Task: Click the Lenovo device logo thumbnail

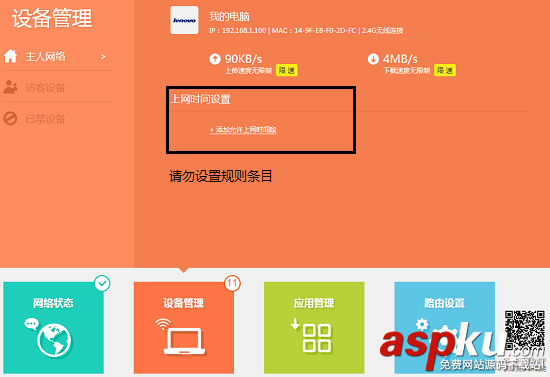Action: pos(184,20)
